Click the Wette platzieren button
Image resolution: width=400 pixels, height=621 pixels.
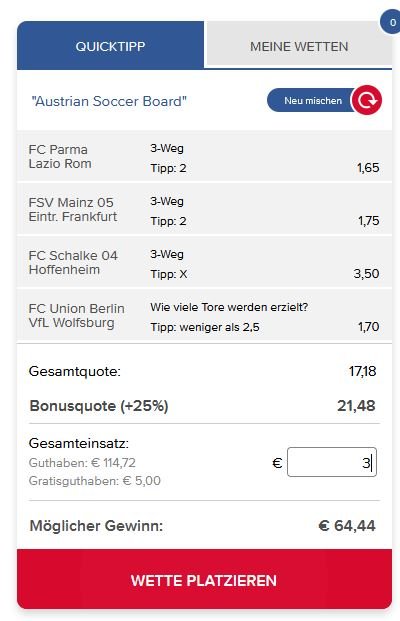[204, 579]
